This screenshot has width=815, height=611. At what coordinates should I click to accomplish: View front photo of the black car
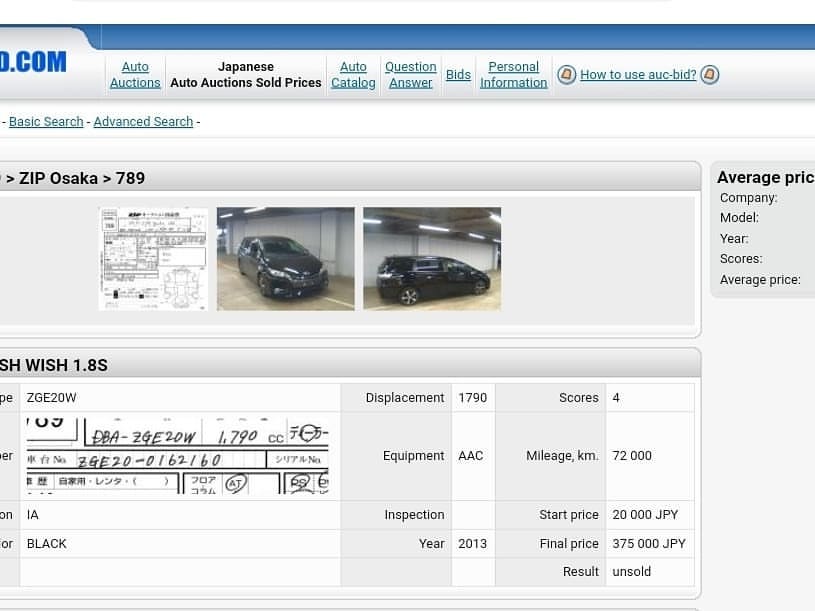(286, 259)
